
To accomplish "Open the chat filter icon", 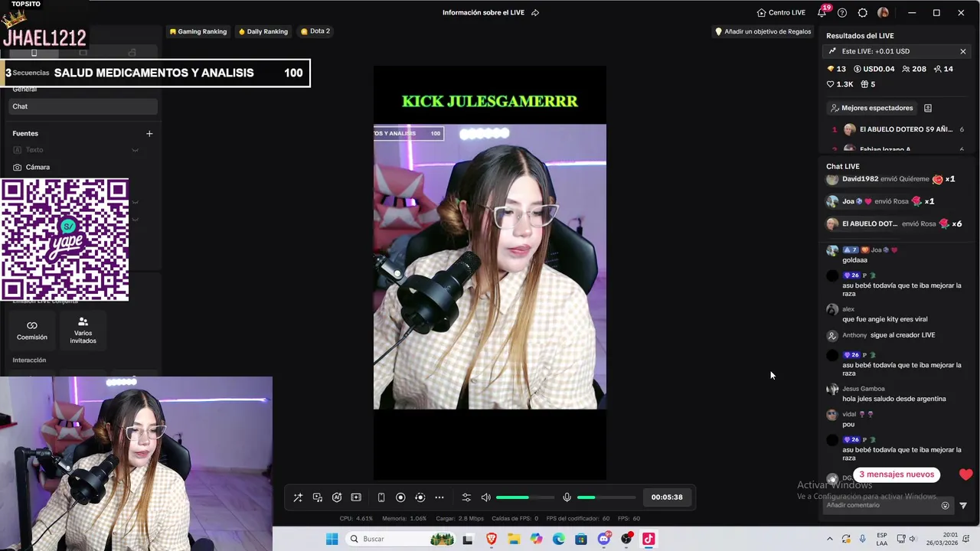I will click(963, 505).
